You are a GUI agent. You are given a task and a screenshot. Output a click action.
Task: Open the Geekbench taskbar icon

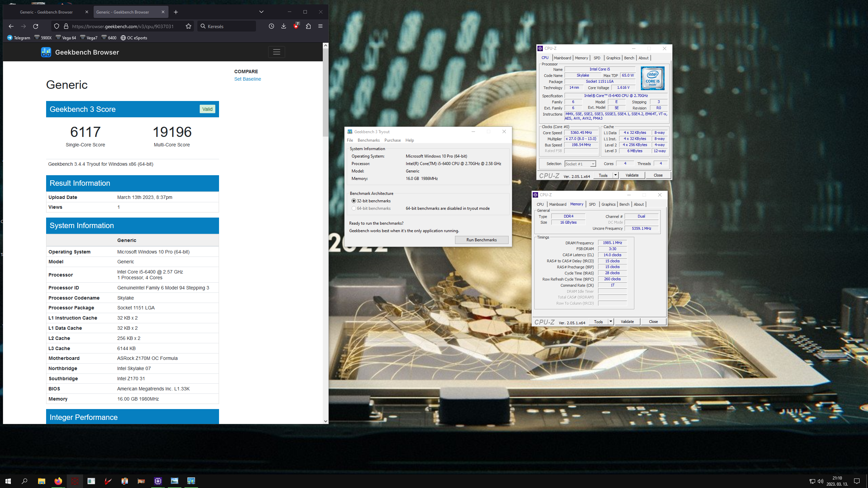coord(191,481)
